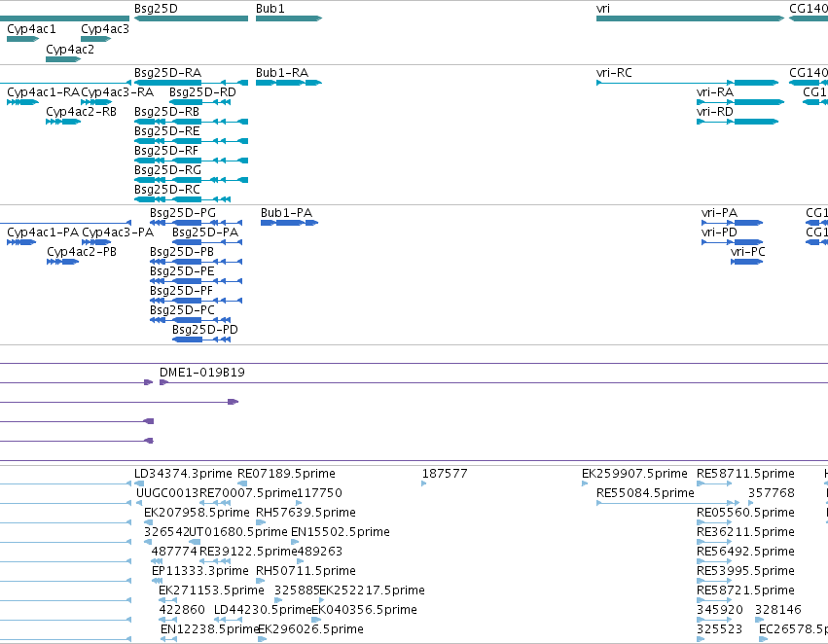The height and width of the screenshot is (644, 828).
Task: Click the LD34374.3prime EST label
Action: point(183,474)
